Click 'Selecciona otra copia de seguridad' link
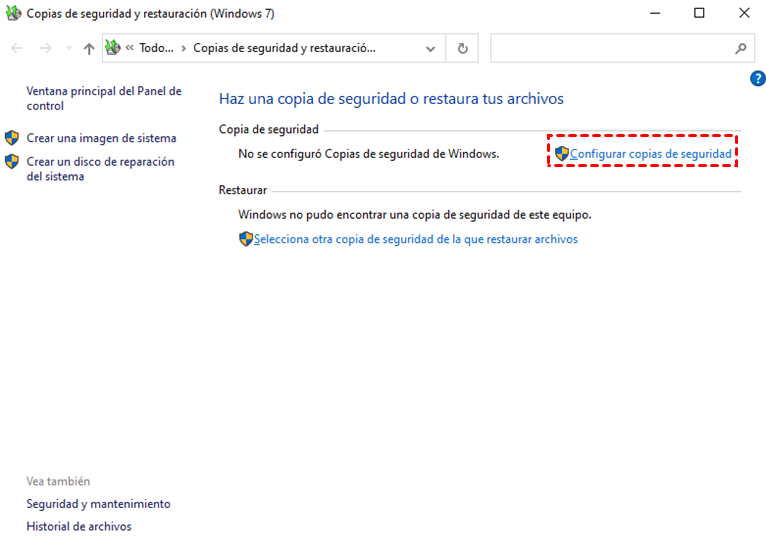 416,239
